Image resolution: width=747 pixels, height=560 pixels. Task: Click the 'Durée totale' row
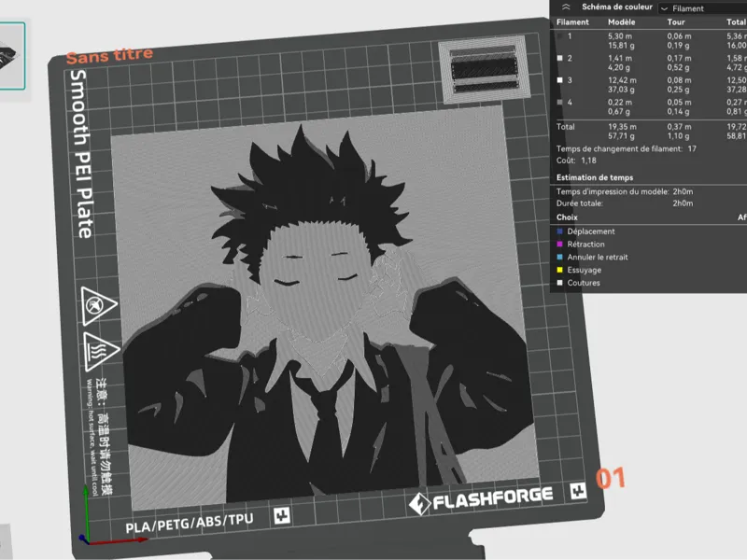(625, 203)
